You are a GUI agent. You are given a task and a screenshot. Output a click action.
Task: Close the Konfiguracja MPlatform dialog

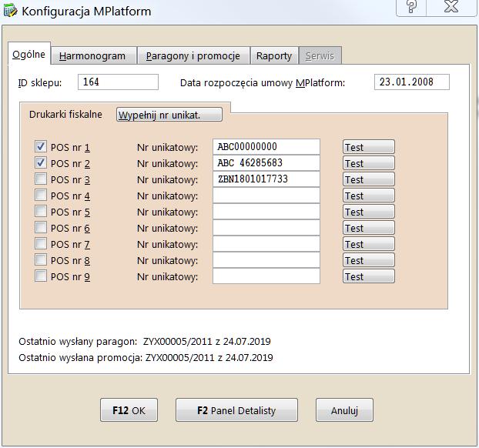[x=451, y=8]
